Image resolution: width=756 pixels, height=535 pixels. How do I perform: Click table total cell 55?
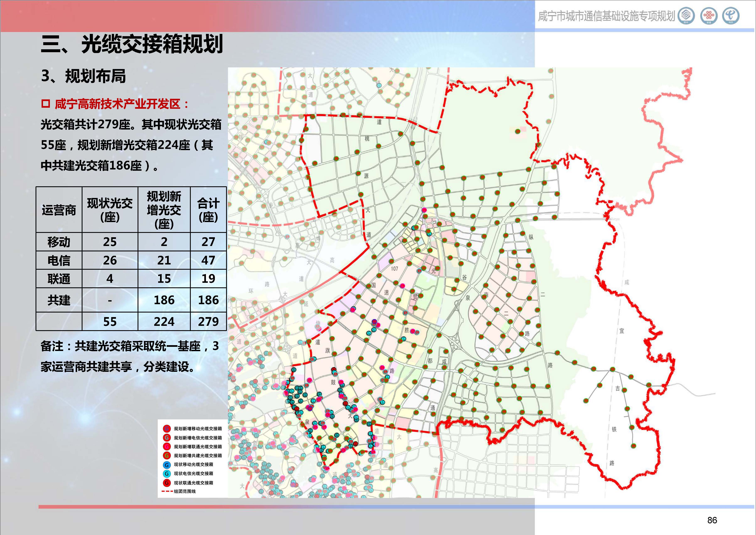point(110,321)
